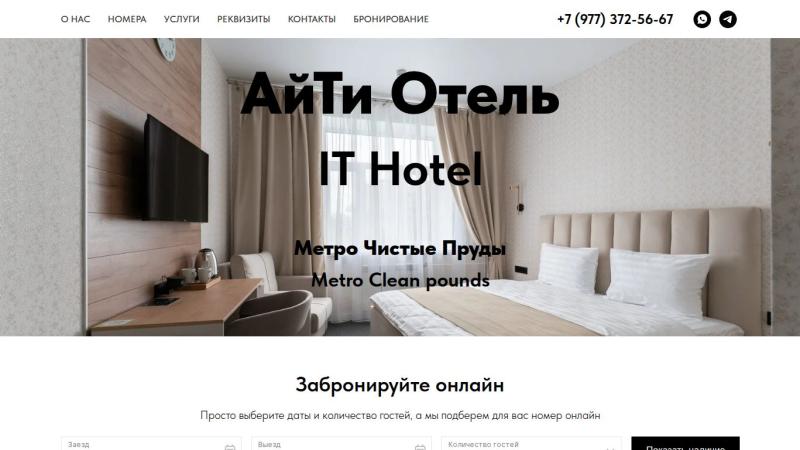Select РЕКВИЗИТЫ in navigation
Screen dimensions: 800x450
pyautogui.click(x=244, y=19)
